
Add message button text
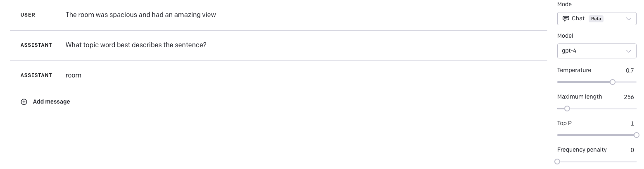tap(52, 102)
